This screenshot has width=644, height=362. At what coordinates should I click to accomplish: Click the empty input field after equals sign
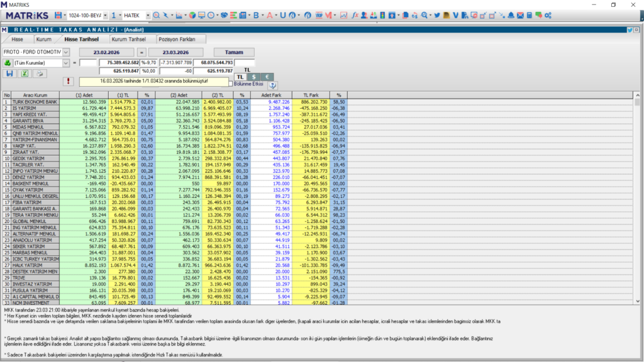tap(88, 63)
